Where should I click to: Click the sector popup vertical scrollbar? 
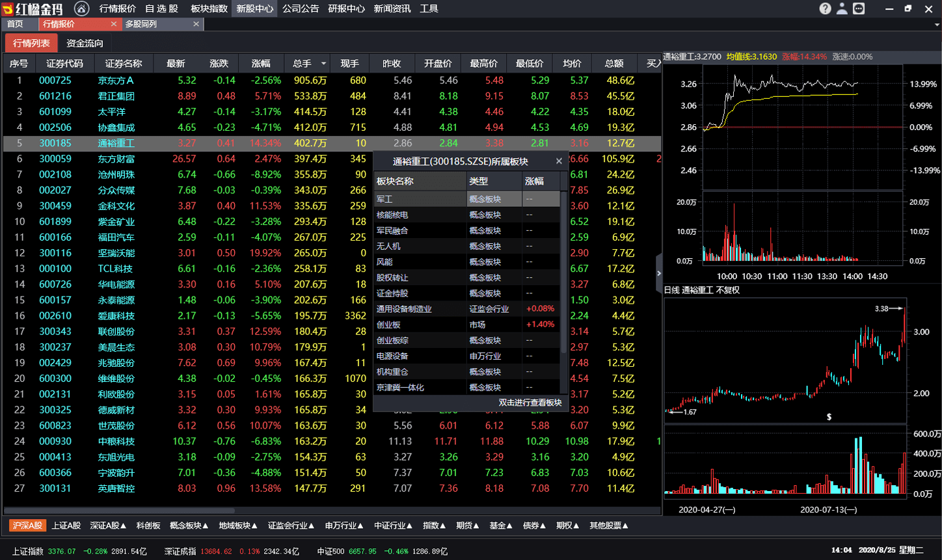pyautogui.click(x=563, y=272)
